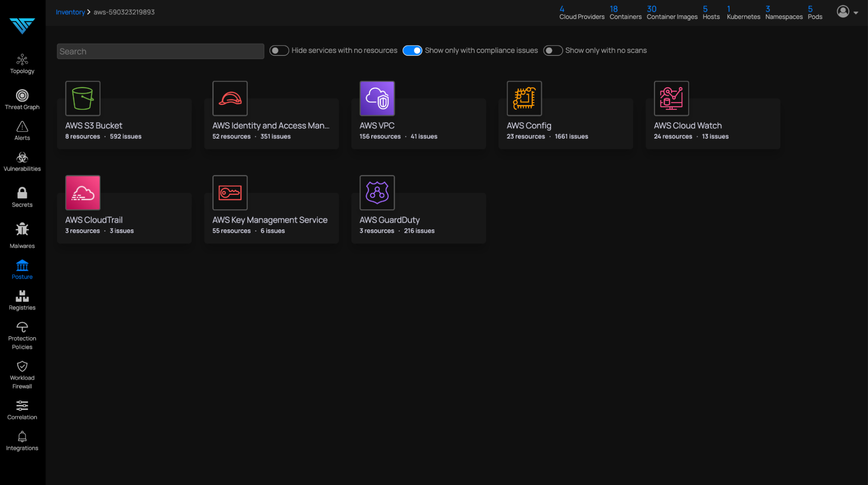This screenshot has width=868, height=485.
Task: Click the AWS GuardDuty title
Action: [389, 220]
